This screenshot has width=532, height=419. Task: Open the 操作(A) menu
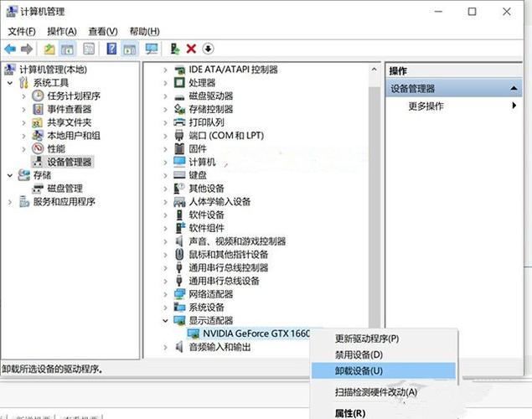[x=62, y=31]
